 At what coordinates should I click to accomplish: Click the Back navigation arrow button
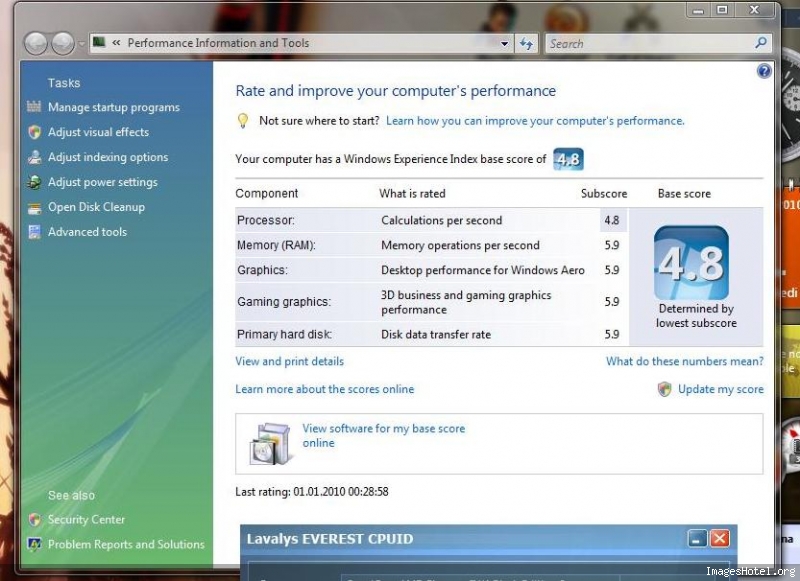tap(36, 43)
